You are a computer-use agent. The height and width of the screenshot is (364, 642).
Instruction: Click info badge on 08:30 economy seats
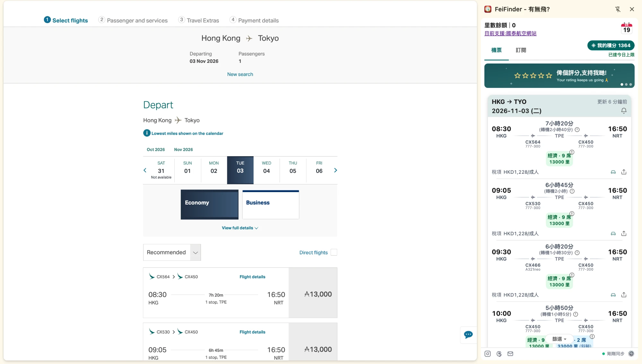(572, 152)
